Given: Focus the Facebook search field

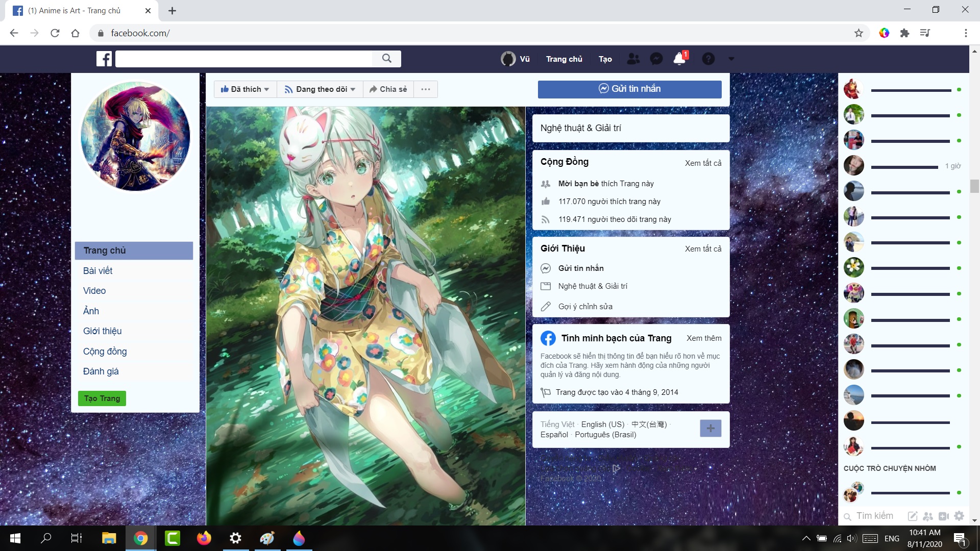Looking at the screenshot, I should pos(244,59).
